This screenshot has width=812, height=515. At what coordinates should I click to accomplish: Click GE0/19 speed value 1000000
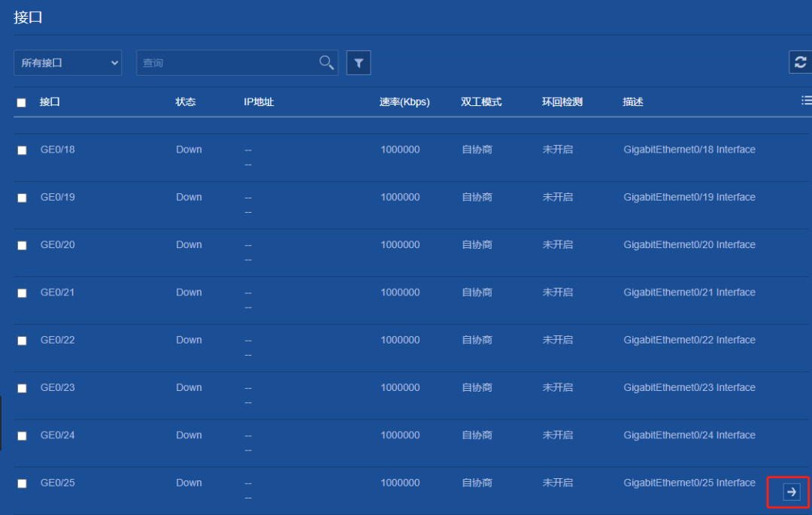400,197
